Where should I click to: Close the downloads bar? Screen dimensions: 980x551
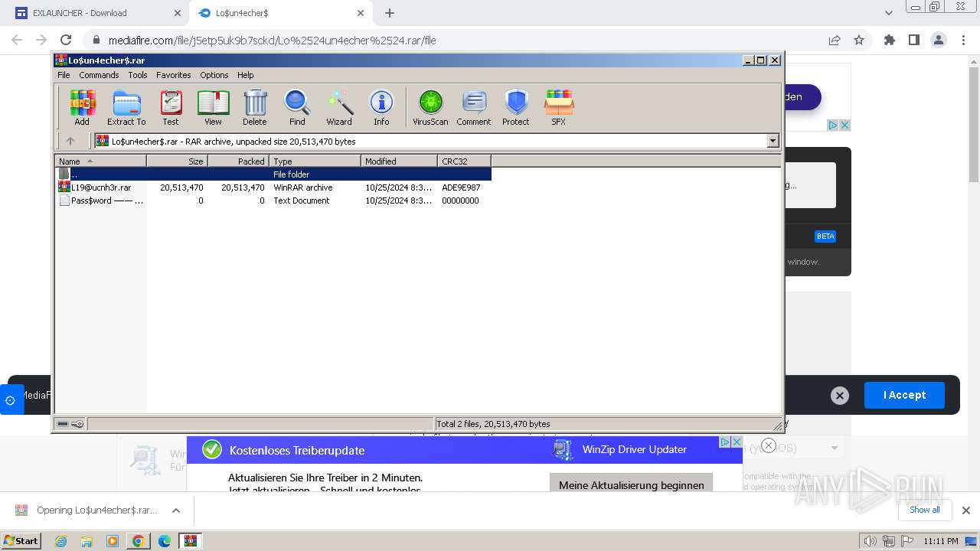(965, 510)
